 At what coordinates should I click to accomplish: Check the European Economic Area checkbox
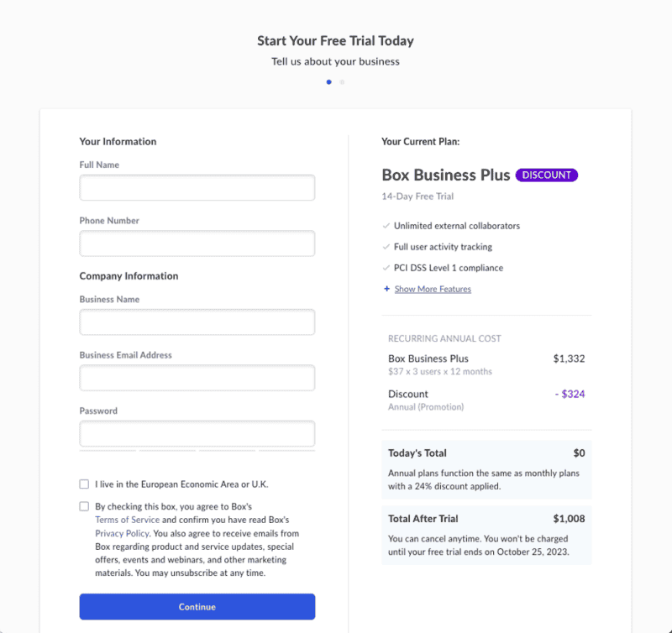coord(84,484)
